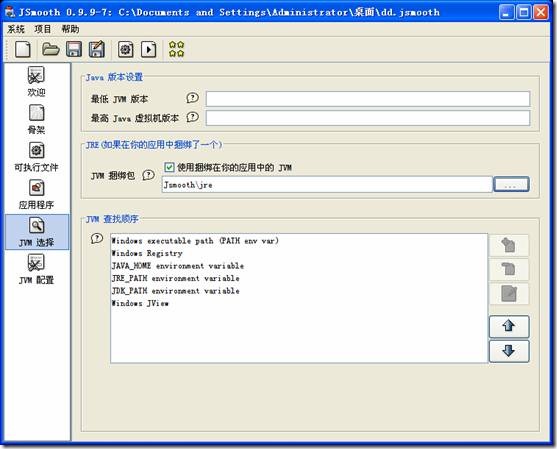Select 'Windows Registry' list entry
The image size is (557, 449).
(299, 253)
